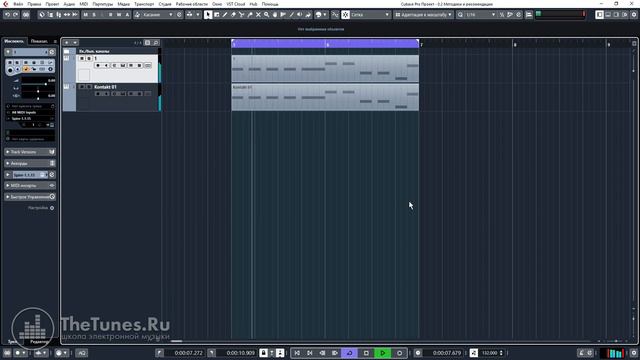Click the Redo arrow in toolbar
The image size is (640, 360).
(16, 15)
